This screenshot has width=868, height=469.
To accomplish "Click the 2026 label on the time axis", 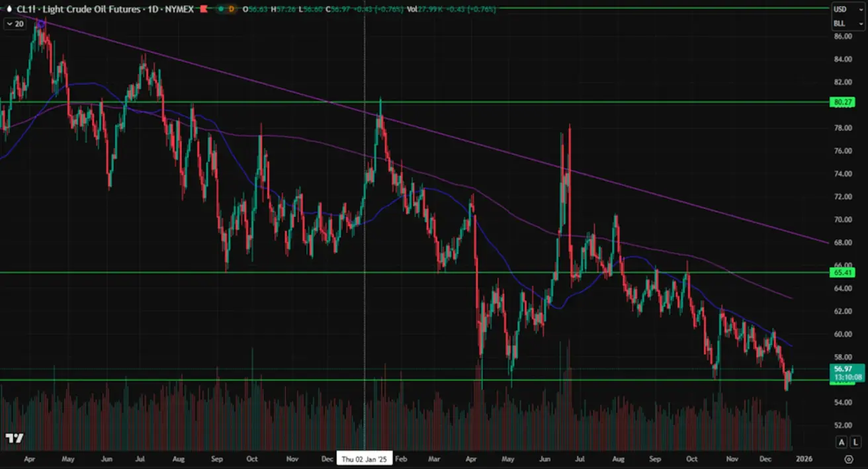I will click(x=804, y=458).
